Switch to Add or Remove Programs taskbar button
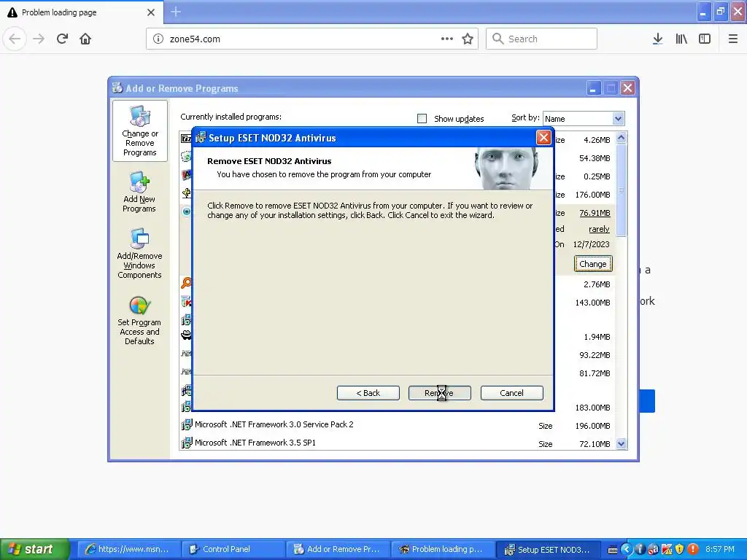The height and width of the screenshot is (560, 747). point(338,550)
